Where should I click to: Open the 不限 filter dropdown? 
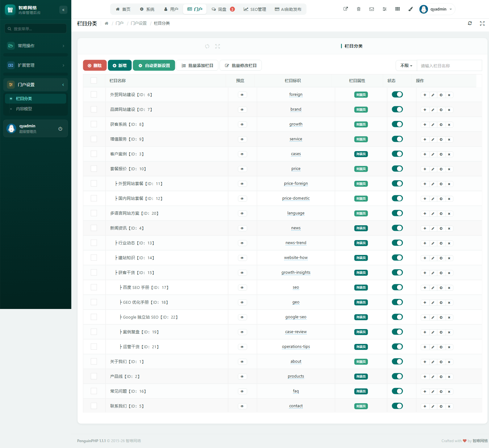[406, 66]
